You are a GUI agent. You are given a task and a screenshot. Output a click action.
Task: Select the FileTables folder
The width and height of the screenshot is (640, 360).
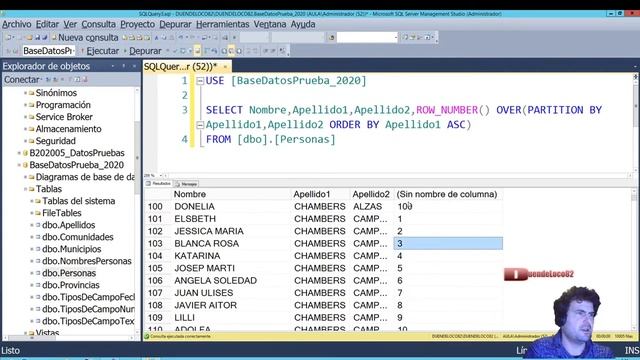tap(62, 213)
